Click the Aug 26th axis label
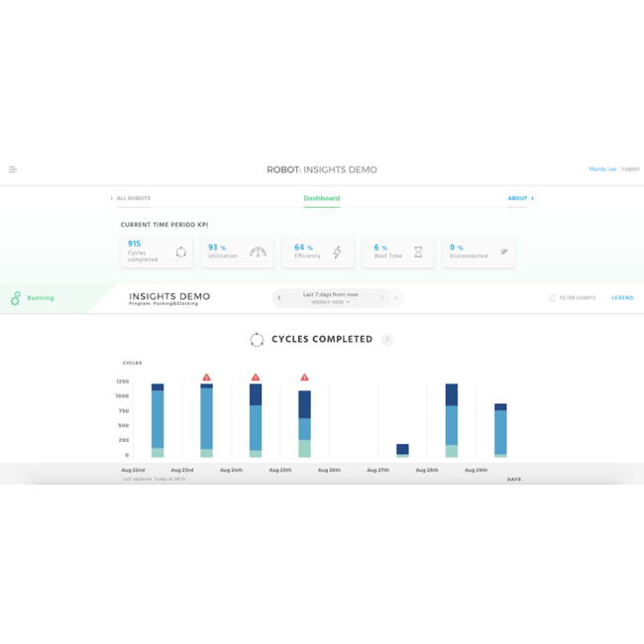The width and height of the screenshot is (644, 644). tap(329, 470)
